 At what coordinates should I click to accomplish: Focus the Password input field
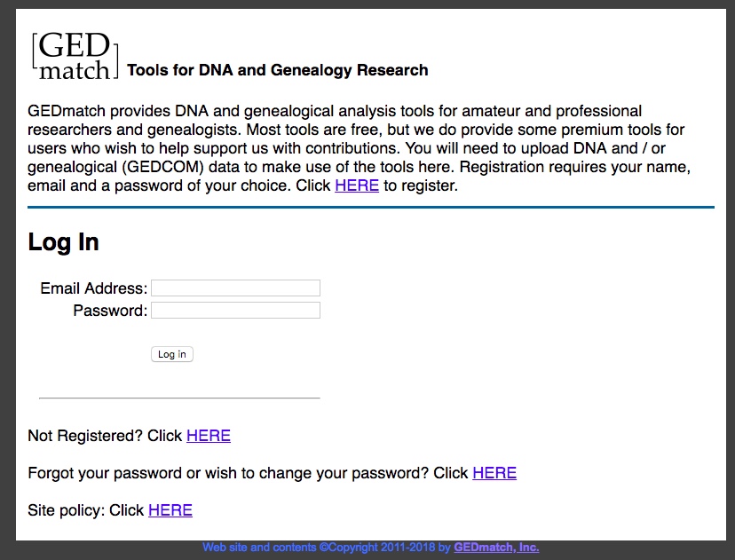click(235, 311)
